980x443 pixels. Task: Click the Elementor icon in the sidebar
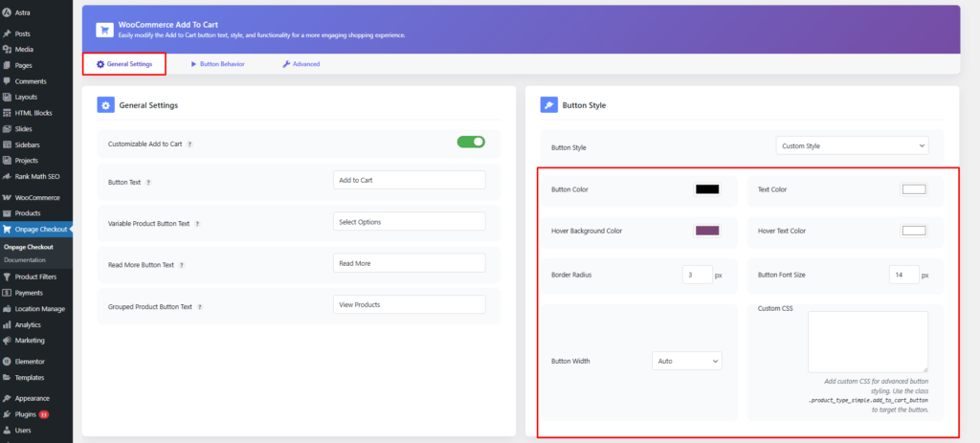coord(8,362)
